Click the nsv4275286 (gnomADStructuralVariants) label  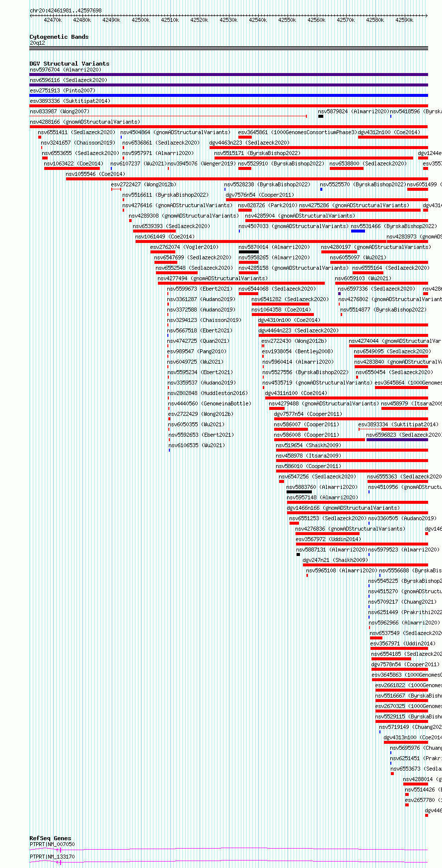coord(354,205)
